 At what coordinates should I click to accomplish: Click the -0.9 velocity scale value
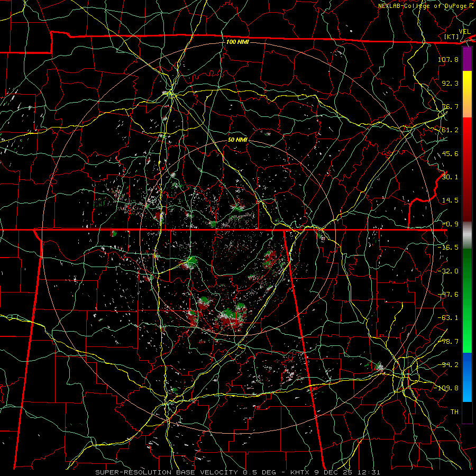click(450, 224)
